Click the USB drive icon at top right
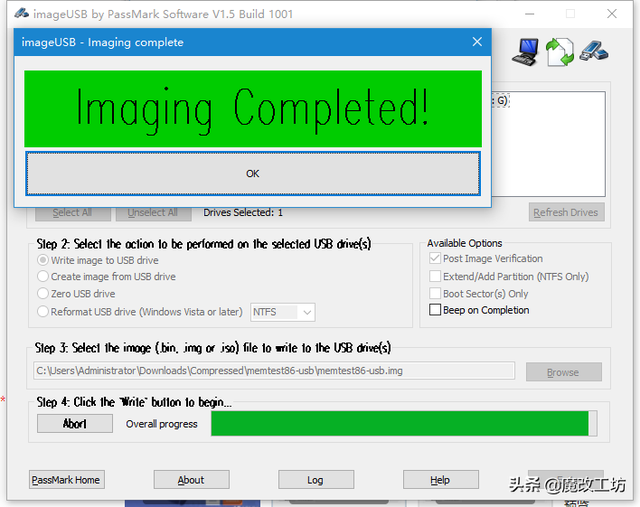The width and height of the screenshot is (640, 507). coord(594,51)
